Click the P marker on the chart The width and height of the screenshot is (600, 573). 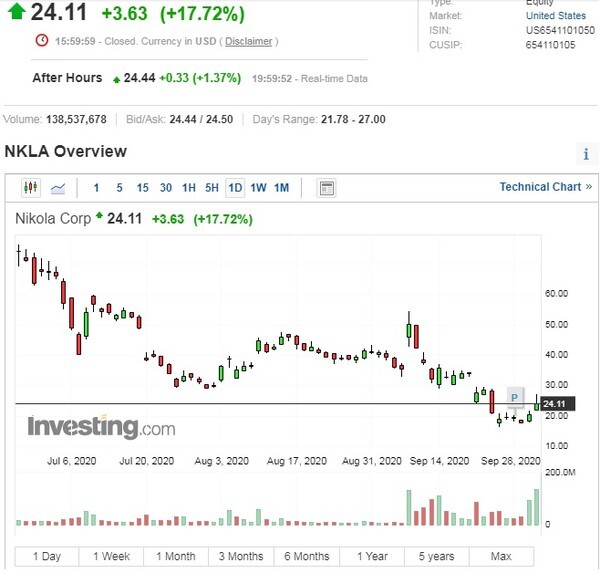[514, 398]
